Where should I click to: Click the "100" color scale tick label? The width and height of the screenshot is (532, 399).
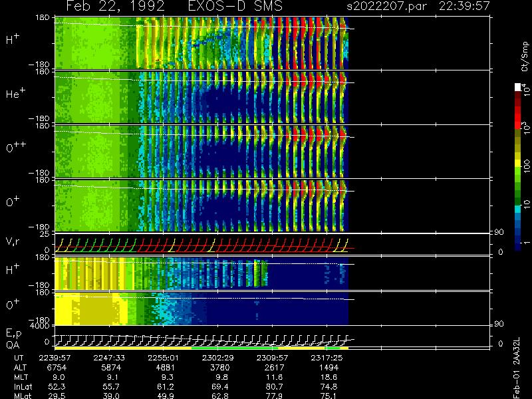526,168
